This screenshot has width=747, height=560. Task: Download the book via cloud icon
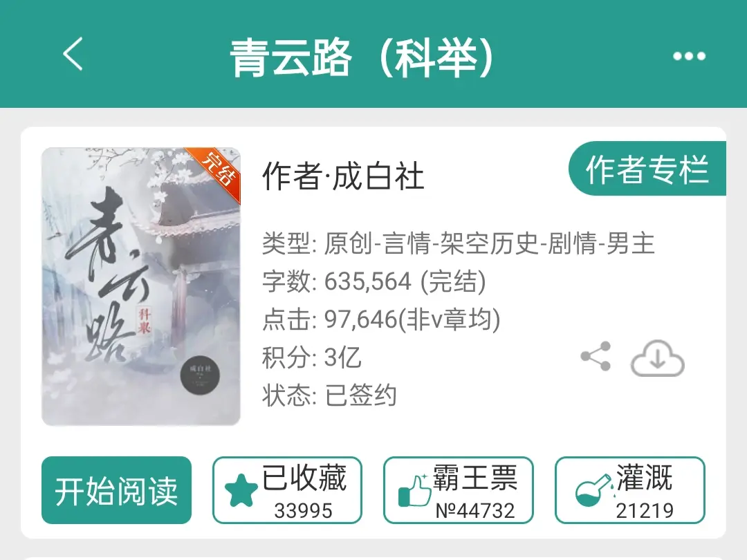(658, 358)
